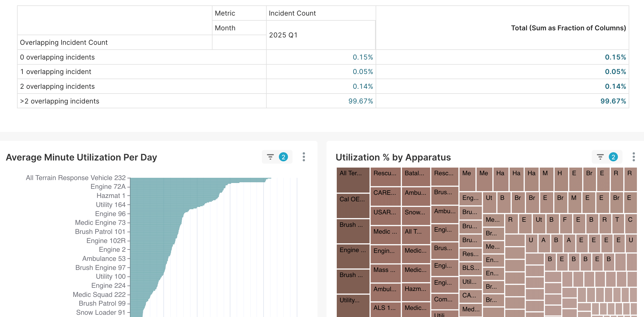Select the 'Cal OE...' treemap tile

pos(353,206)
